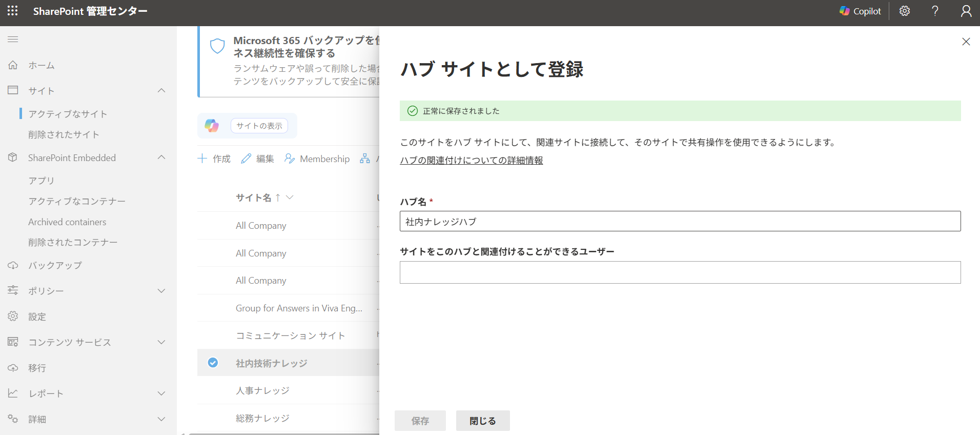Click the ホーム home icon

[x=13, y=65]
